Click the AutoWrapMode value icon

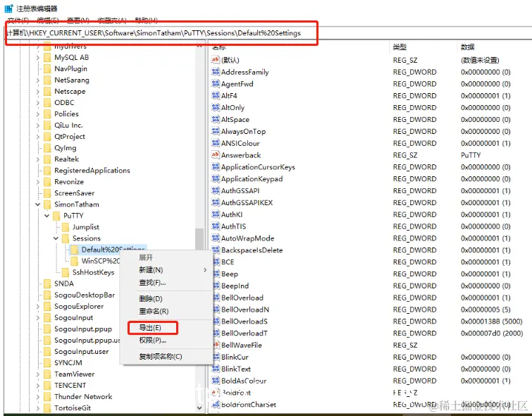coord(216,238)
